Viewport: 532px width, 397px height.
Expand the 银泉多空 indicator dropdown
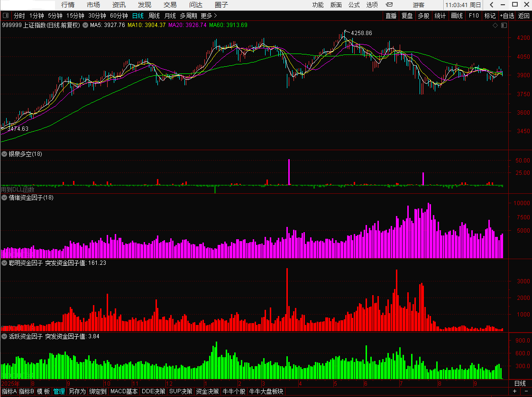click(4, 154)
